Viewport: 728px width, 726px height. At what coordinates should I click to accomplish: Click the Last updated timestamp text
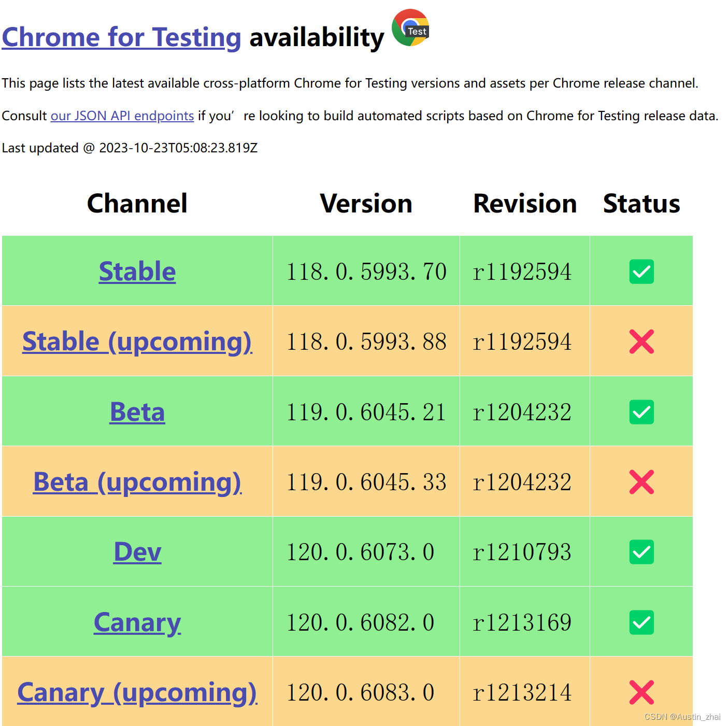click(130, 148)
